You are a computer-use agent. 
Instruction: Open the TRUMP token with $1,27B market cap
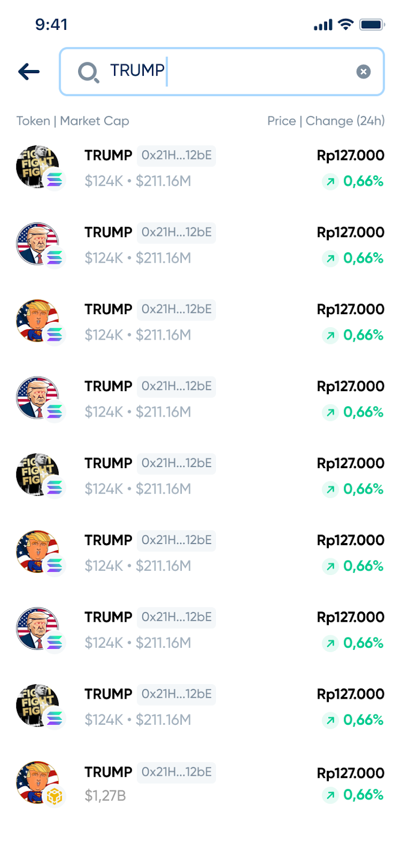(200, 783)
